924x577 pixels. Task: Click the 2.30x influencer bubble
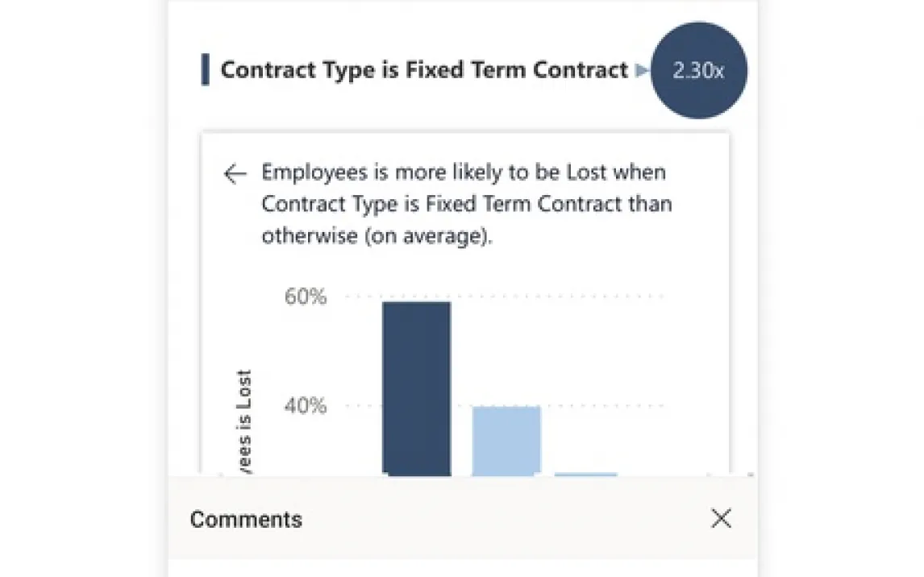coord(698,70)
